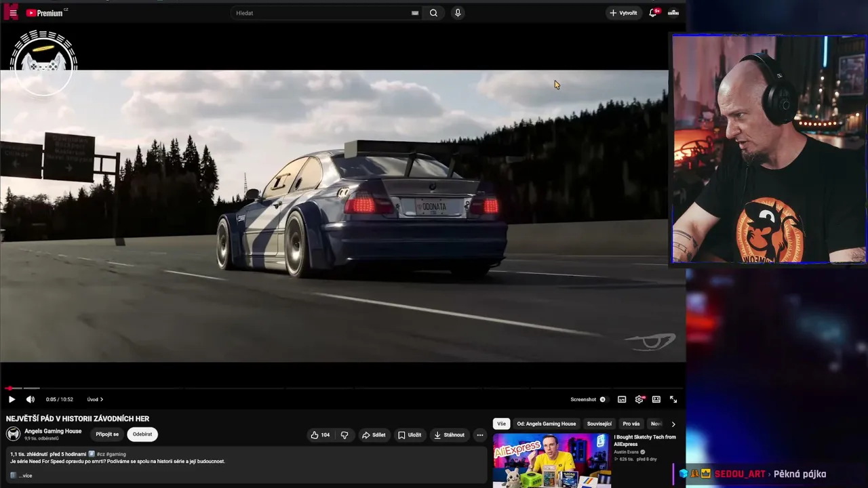
Task: Toggle the autoplay switch
Action: (x=603, y=399)
